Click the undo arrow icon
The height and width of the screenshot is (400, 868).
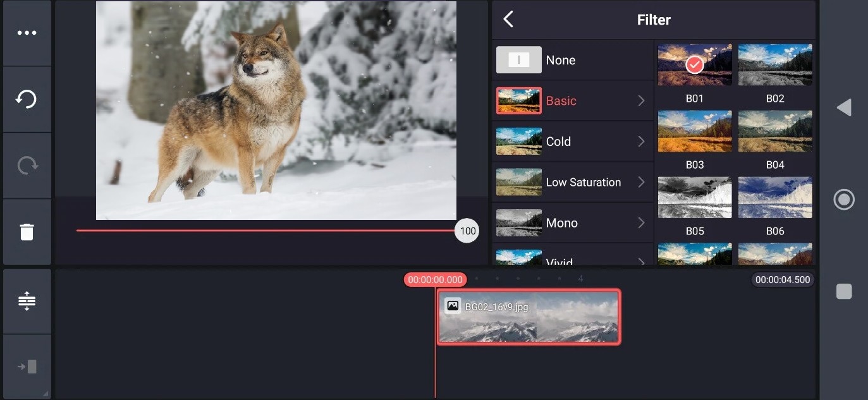tap(27, 99)
